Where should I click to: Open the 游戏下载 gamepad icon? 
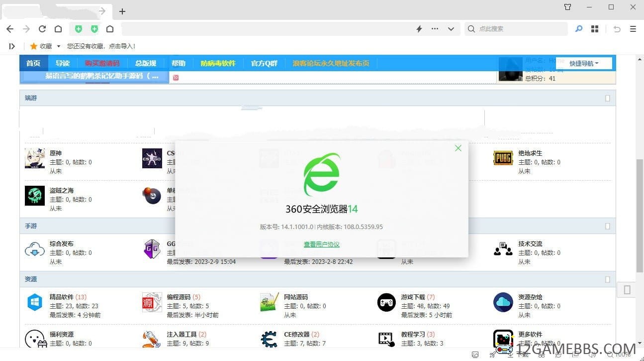coord(386,302)
